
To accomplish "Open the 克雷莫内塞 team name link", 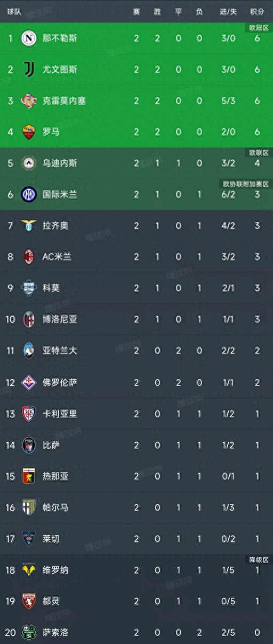I will pos(64,101).
